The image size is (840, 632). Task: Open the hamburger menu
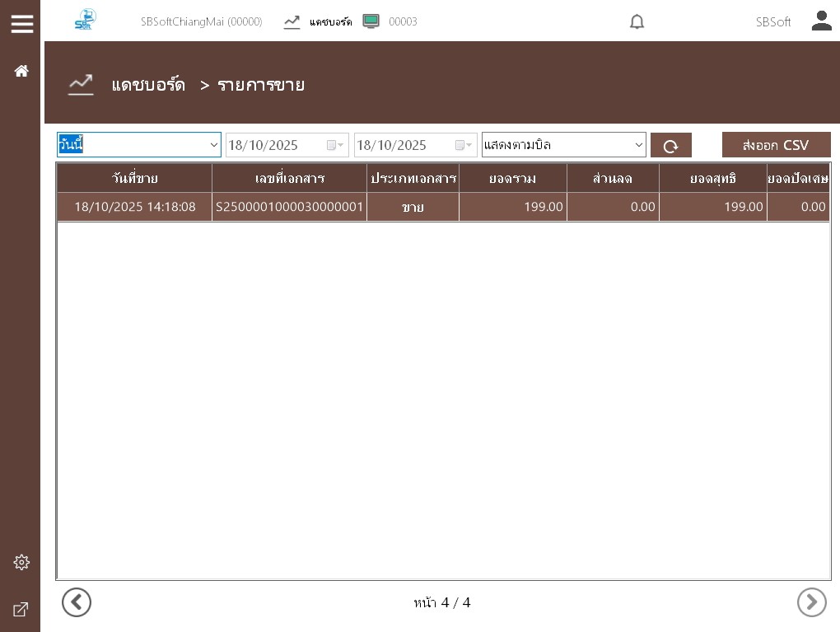tap(22, 23)
